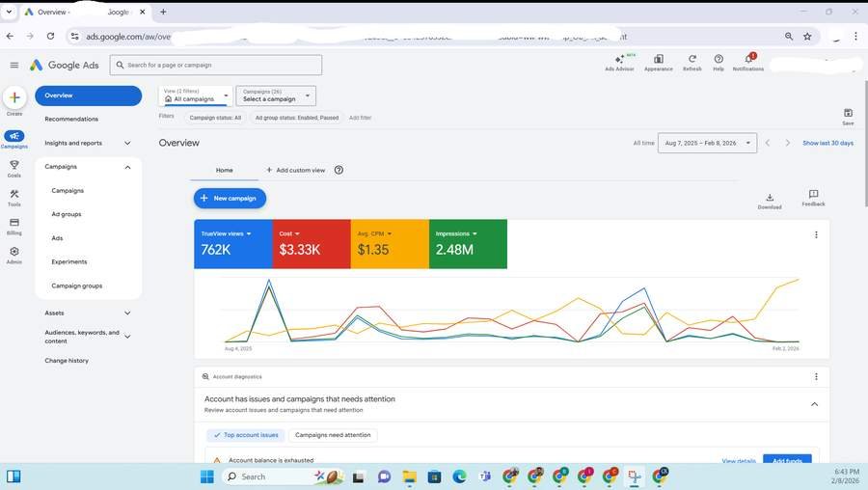Open Recommendations page
Viewport: 868px width, 490px height.
[71, 119]
